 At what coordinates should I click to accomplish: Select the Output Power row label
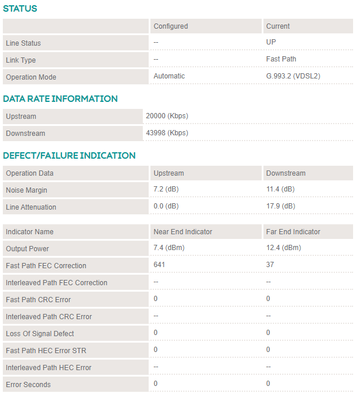coord(27,249)
